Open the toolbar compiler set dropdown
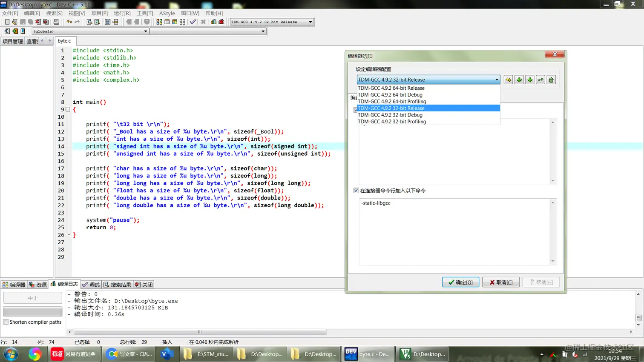 (x=272, y=22)
